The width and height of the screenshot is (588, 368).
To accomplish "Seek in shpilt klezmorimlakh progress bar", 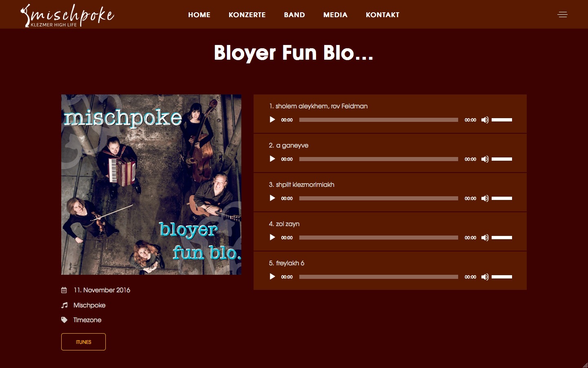I will pyautogui.click(x=379, y=198).
